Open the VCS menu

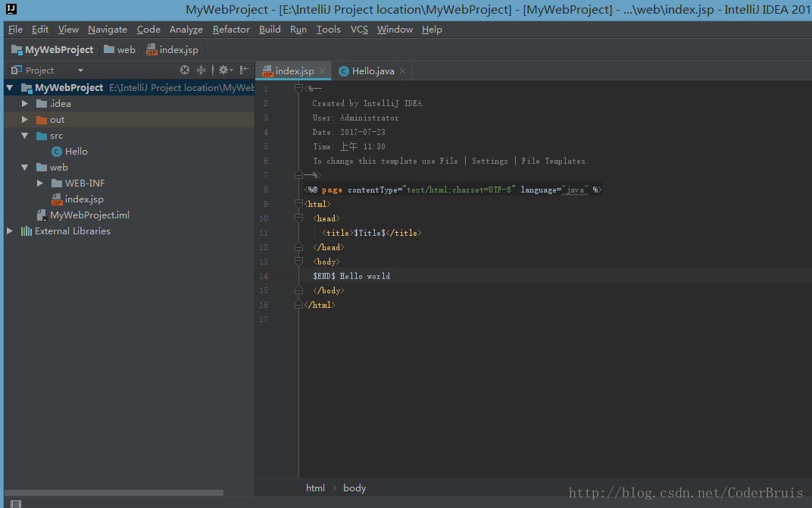[359, 30]
